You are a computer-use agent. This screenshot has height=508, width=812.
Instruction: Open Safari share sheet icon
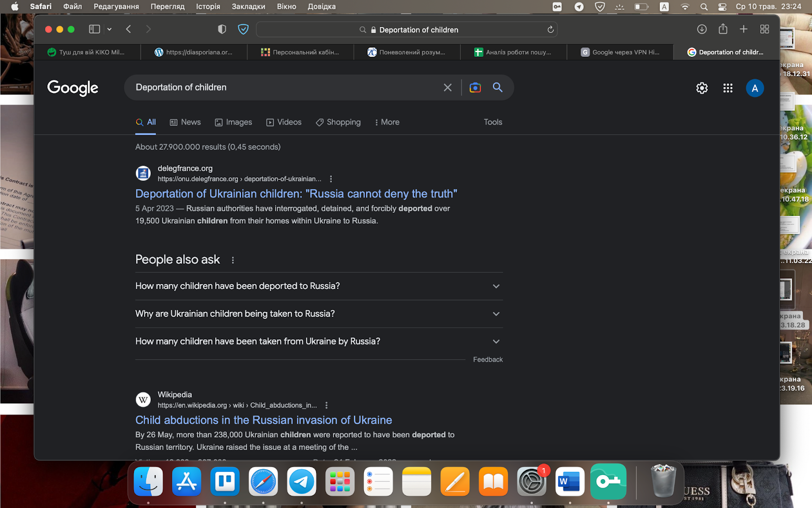(x=723, y=29)
